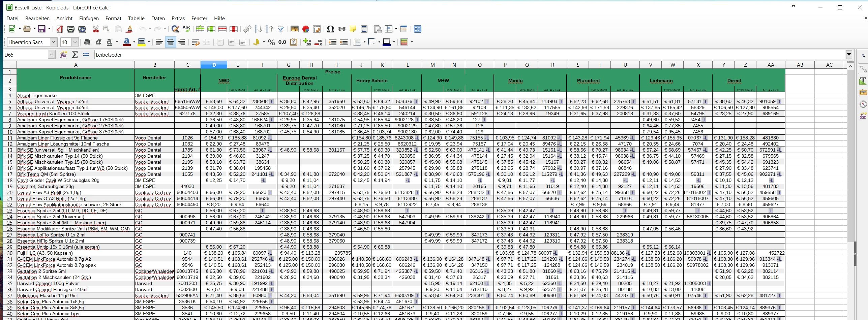Screen dimensions: 868x320
Task: Open the sidebar Styles panel
Action: click(863, 81)
